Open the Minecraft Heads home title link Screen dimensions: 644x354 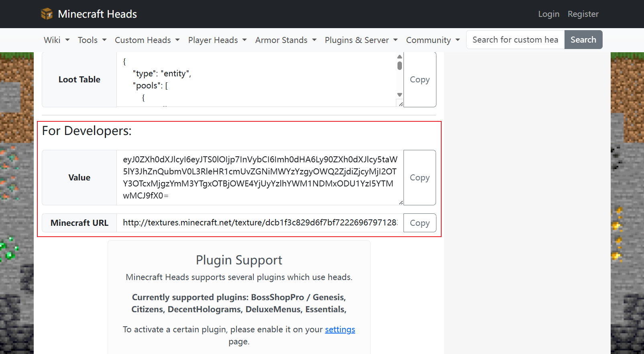[x=97, y=14]
